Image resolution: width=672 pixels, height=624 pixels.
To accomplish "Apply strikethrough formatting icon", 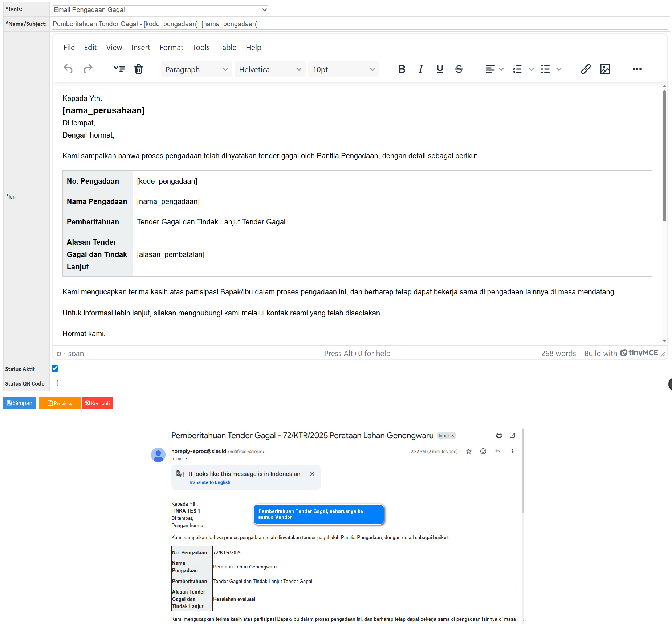I will click(x=459, y=69).
